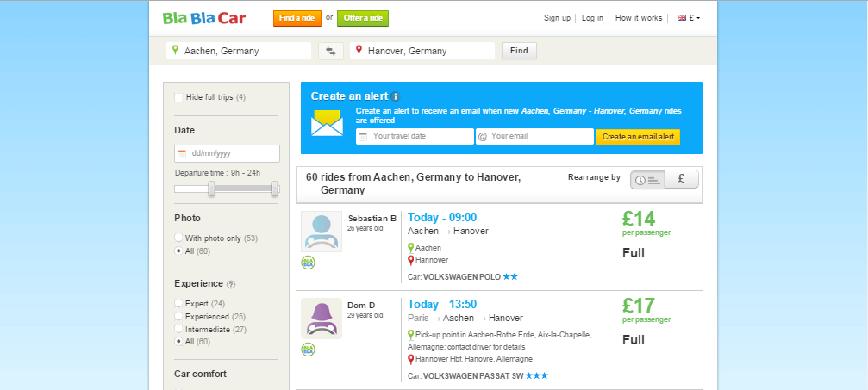Click the Your email alert field

tap(534, 137)
